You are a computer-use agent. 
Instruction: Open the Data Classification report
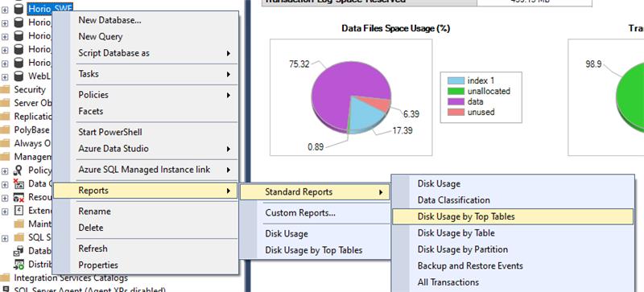[513, 200]
